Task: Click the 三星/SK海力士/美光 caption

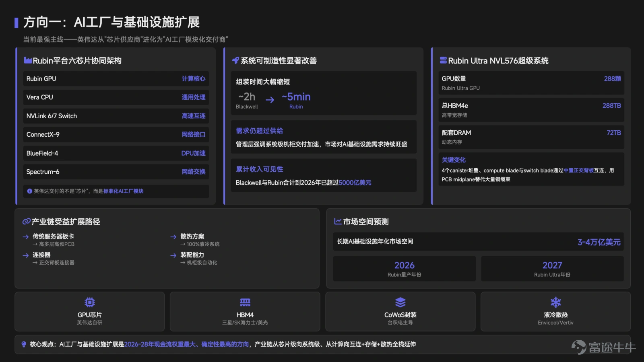Action: 245,323
